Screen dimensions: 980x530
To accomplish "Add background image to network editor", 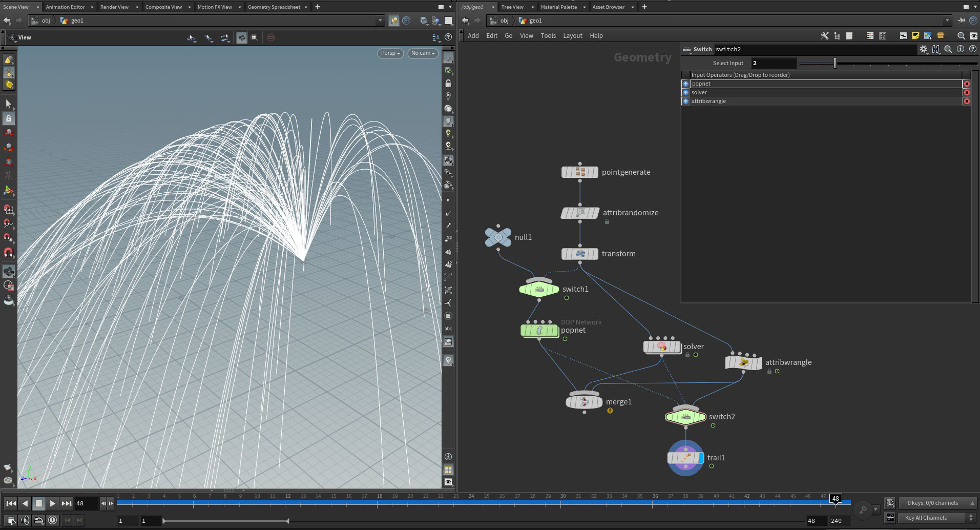I will (928, 36).
